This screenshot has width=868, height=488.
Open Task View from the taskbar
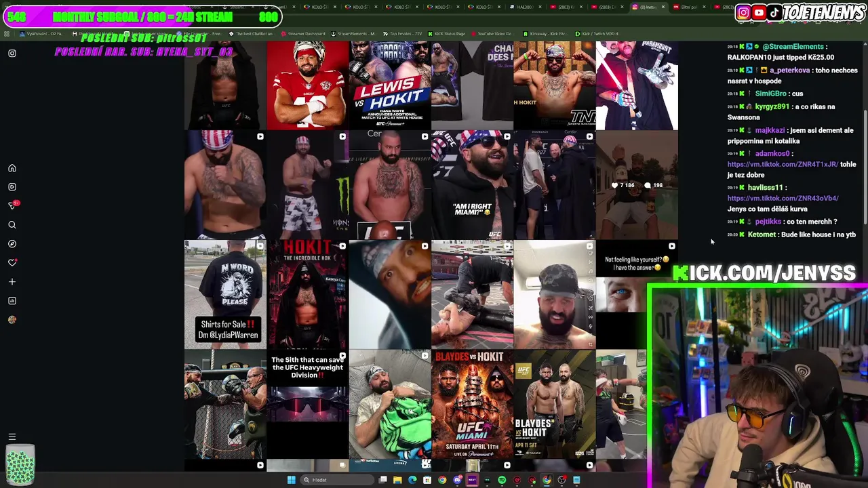(383, 480)
